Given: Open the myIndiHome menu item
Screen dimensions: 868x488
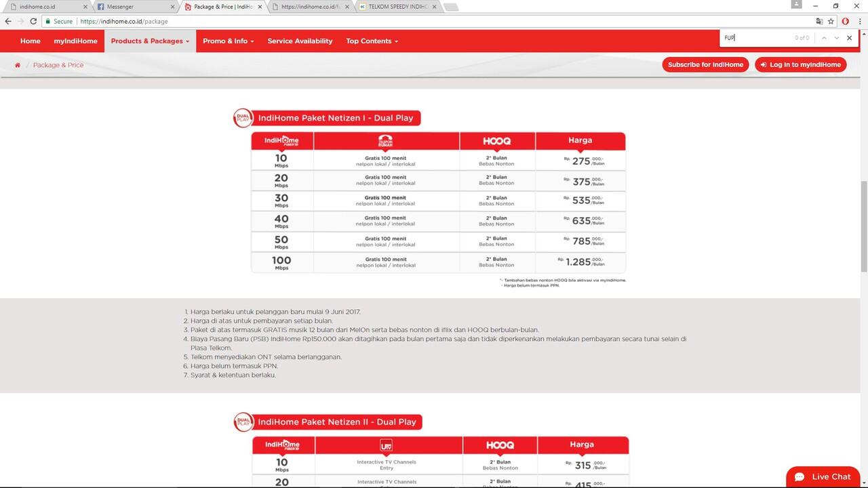Looking at the screenshot, I should click(76, 41).
